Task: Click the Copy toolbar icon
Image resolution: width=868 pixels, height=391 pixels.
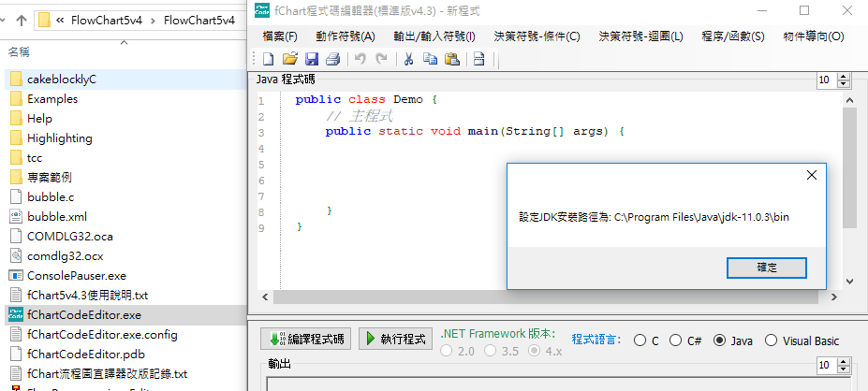Action: tap(430, 60)
